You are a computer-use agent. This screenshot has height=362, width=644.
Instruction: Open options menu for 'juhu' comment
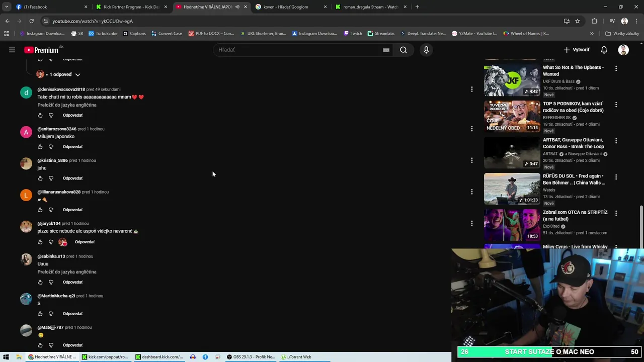point(471,160)
